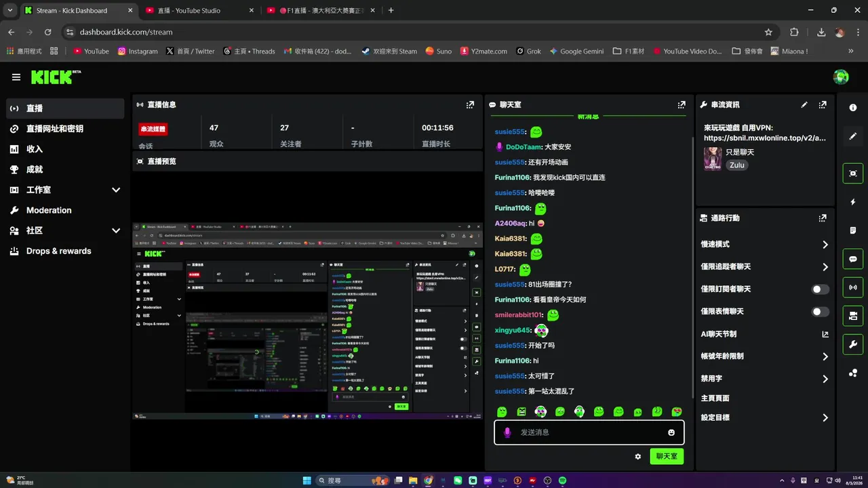Open the Google Gemini bookmark
This screenshot has height=488, width=868.
(x=576, y=51)
